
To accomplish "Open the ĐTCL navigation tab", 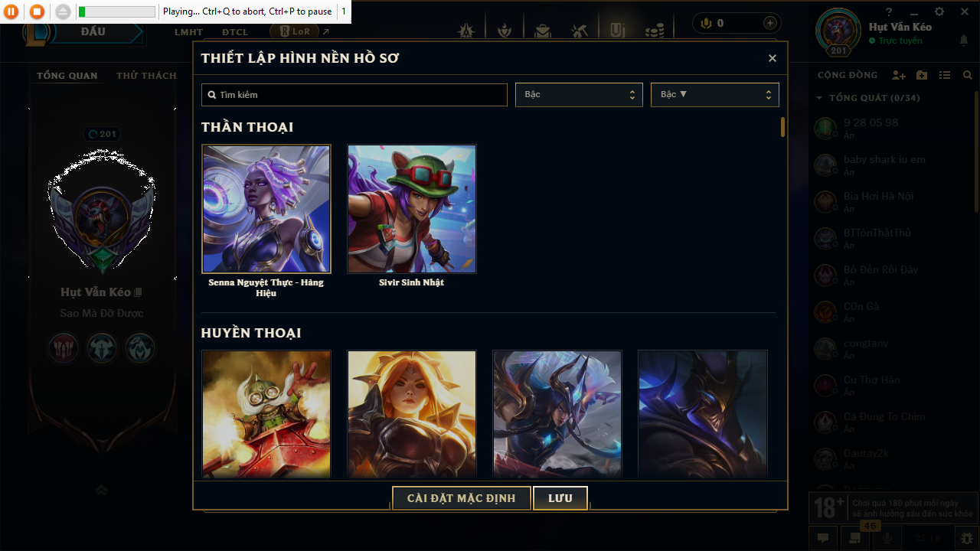I will (235, 32).
